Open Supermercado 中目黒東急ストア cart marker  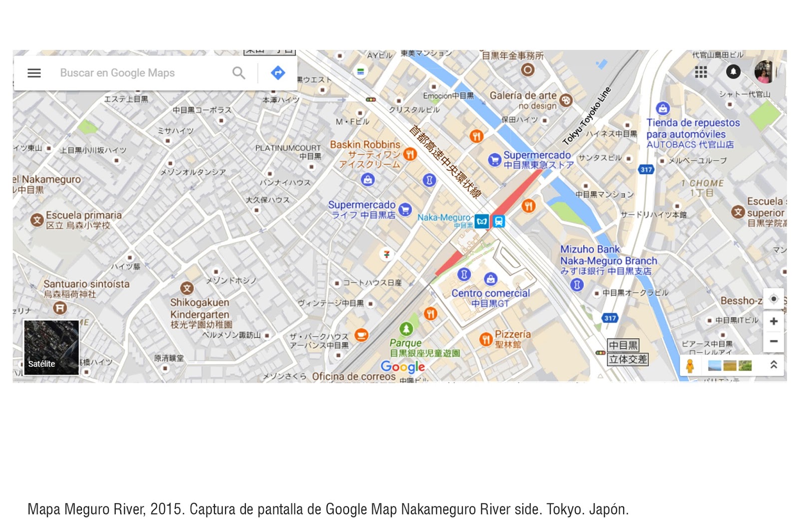pyautogui.click(x=494, y=160)
